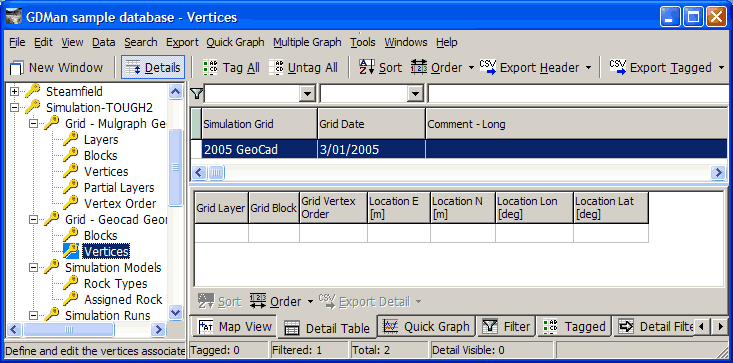Click Tag All toolbar button
This screenshot has width=733, height=363.
pyautogui.click(x=231, y=68)
